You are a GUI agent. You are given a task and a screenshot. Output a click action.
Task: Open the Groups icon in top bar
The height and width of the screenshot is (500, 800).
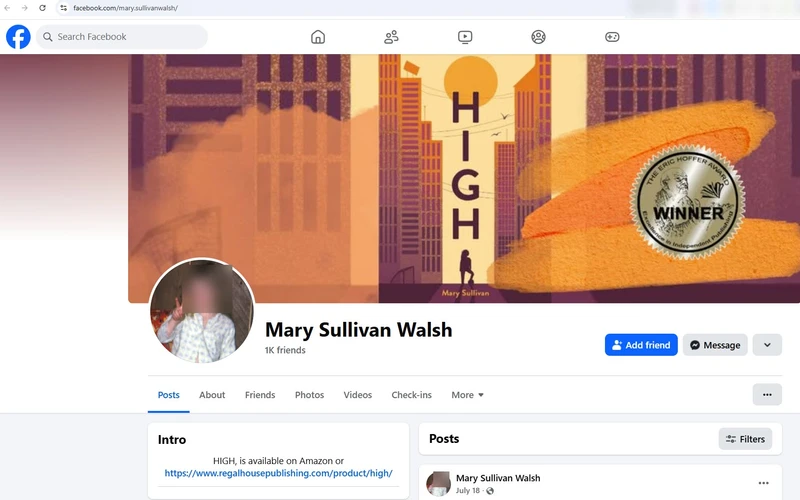(538, 37)
